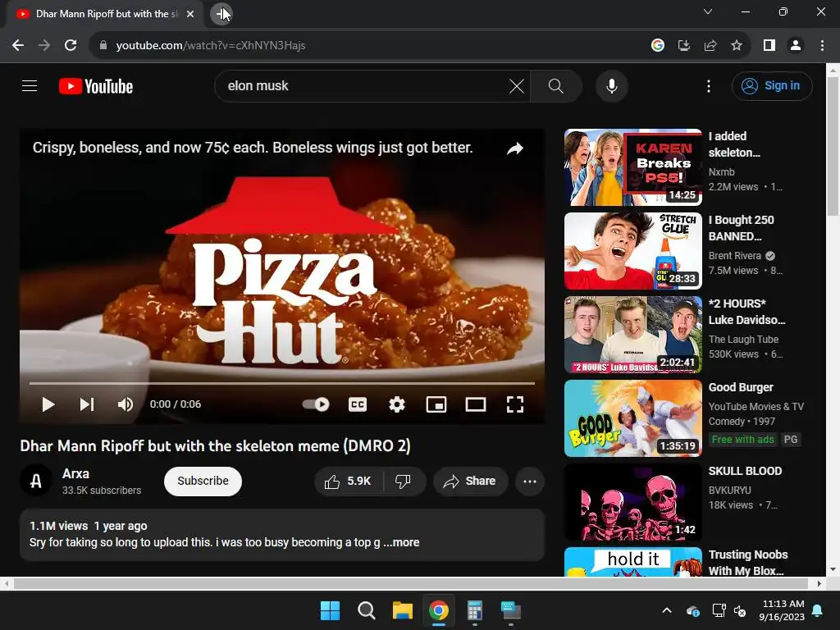Viewport: 840px width, 630px height.
Task: Open the 2 HOURS Luke Davidson thumbnail
Action: [x=632, y=335]
